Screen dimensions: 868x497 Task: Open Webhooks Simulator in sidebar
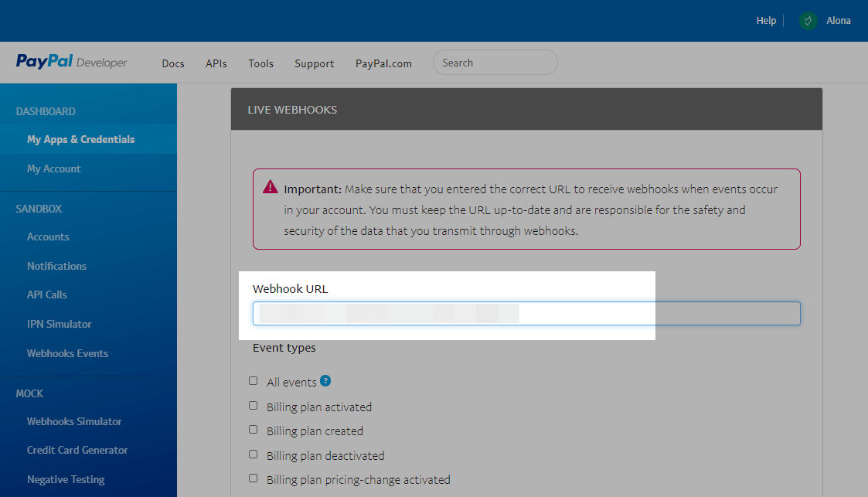click(x=74, y=421)
